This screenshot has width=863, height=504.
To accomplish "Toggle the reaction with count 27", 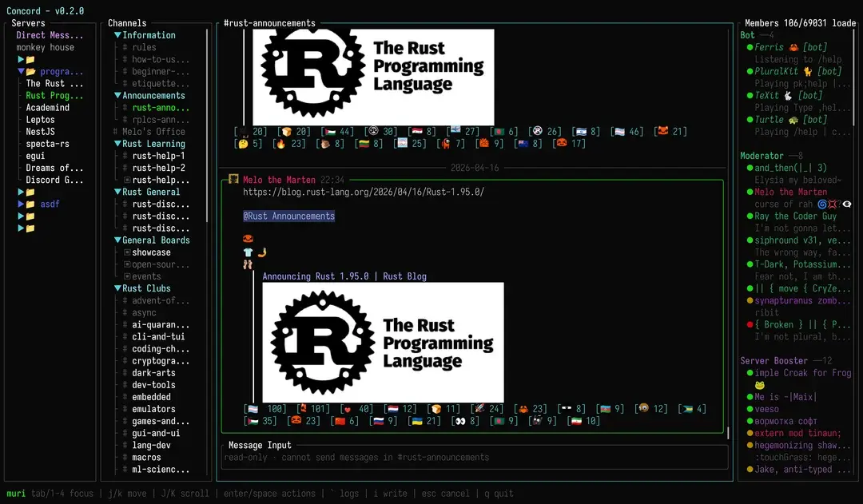I will (x=463, y=132).
